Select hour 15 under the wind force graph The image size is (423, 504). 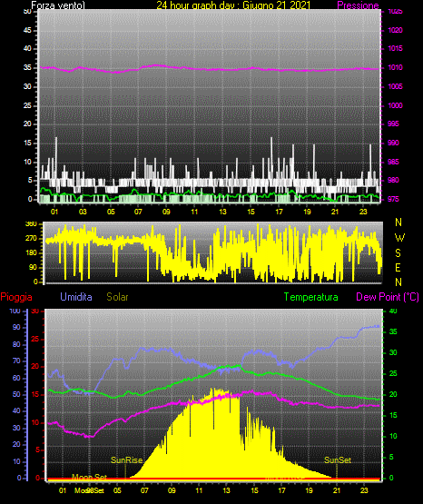click(x=251, y=212)
